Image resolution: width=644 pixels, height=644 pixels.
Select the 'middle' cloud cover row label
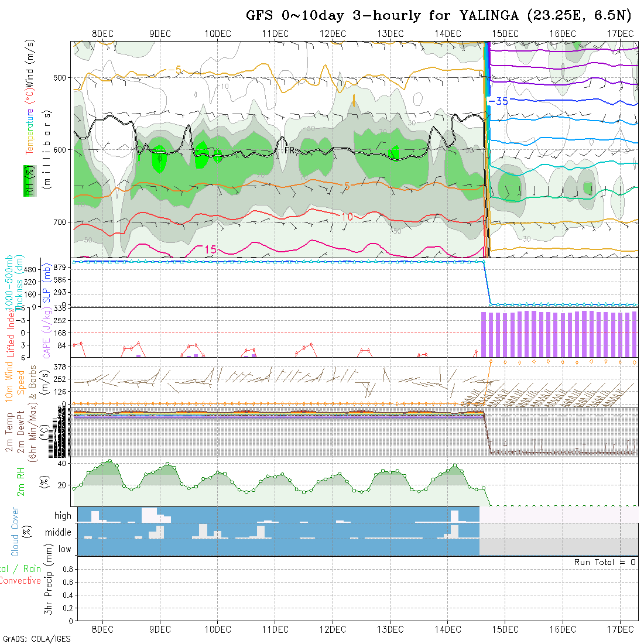(59, 533)
